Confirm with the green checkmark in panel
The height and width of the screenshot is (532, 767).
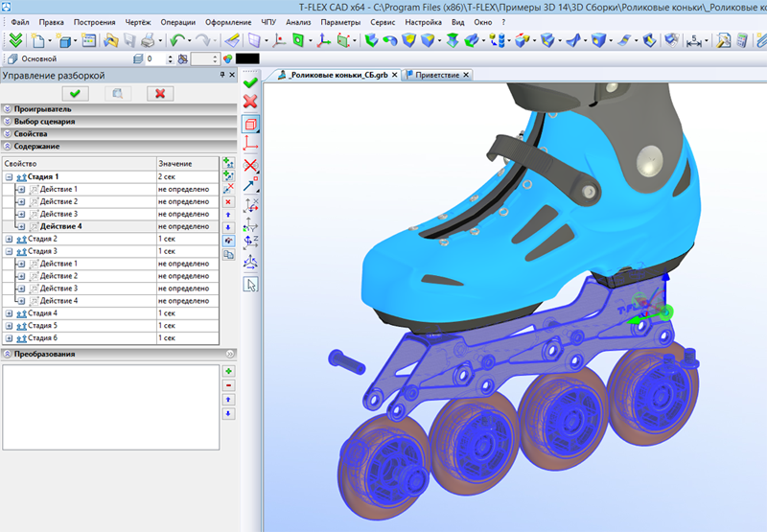coord(74,93)
